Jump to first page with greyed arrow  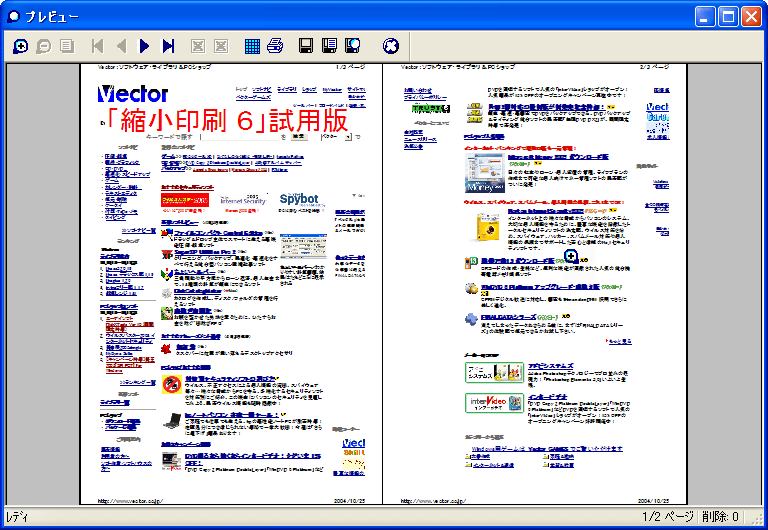(98, 47)
